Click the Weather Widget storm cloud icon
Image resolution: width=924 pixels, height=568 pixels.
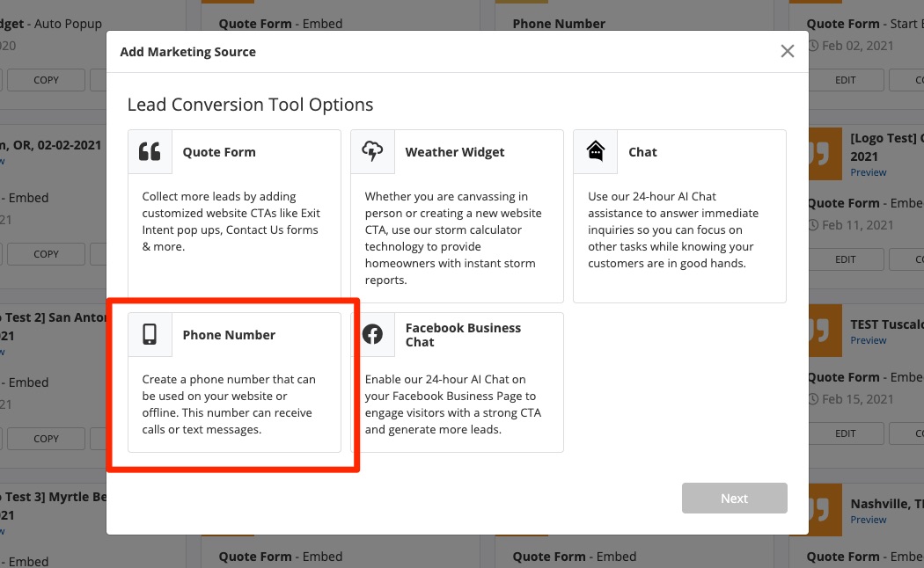[373, 152]
